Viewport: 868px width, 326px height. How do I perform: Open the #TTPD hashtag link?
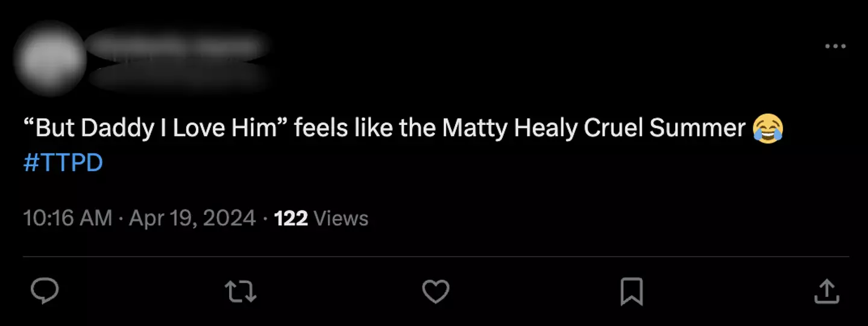(x=63, y=163)
